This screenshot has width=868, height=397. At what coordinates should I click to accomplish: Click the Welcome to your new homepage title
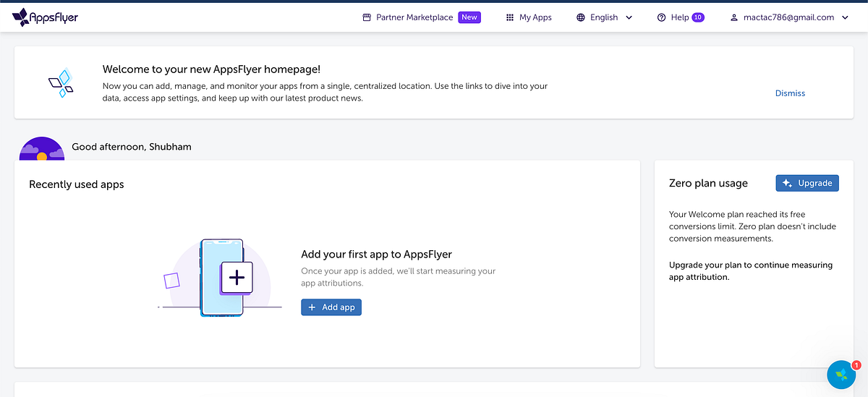[211, 69]
